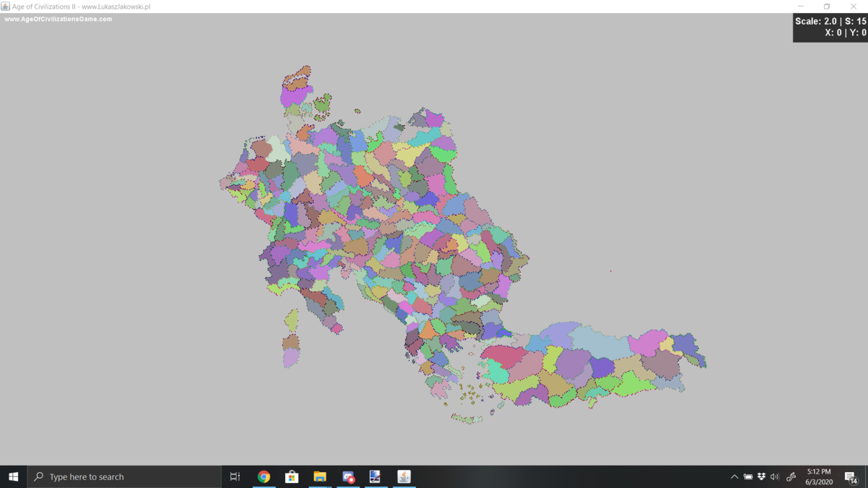
Task: Open the clock showing 5:12 PM
Action: 819,476
